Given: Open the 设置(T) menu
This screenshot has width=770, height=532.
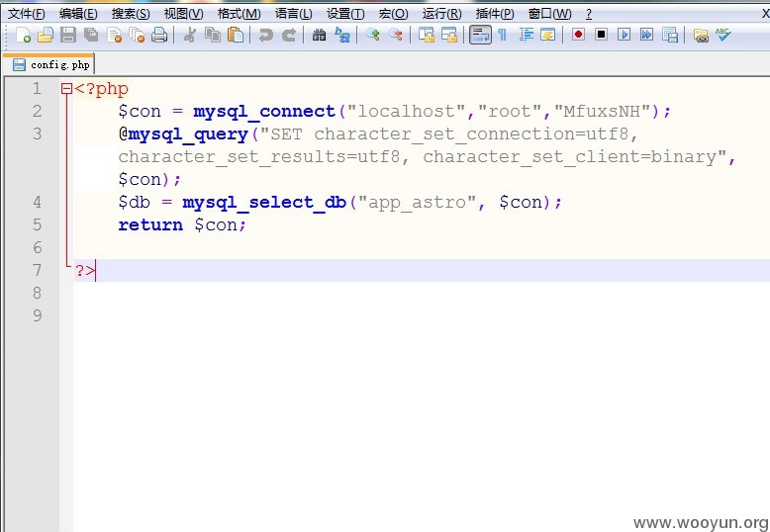Looking at the screenshot, I should click(345, 14).
